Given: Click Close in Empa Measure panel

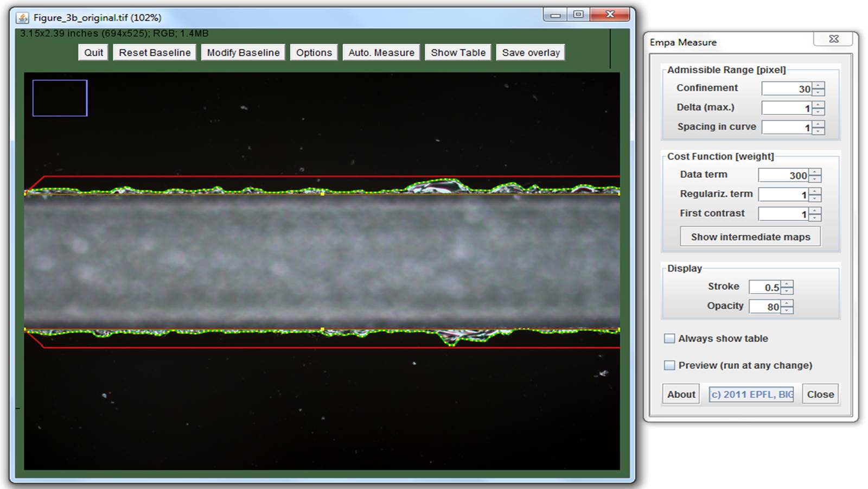Looking at the screenshot, I should 820,395.
